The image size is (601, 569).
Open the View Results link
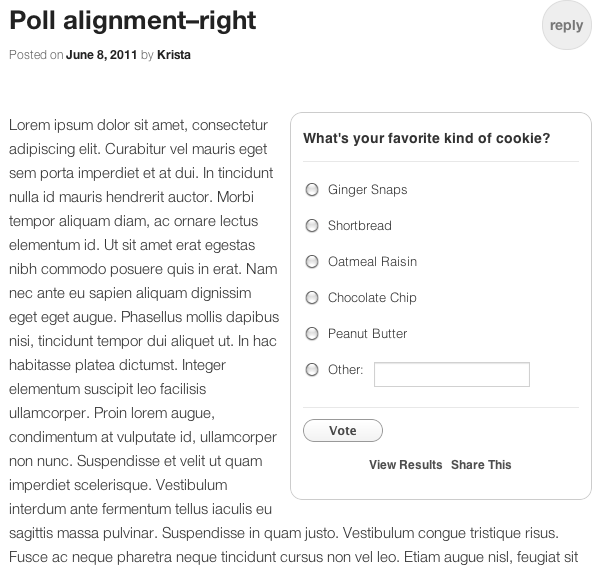(x=405, y=465)
